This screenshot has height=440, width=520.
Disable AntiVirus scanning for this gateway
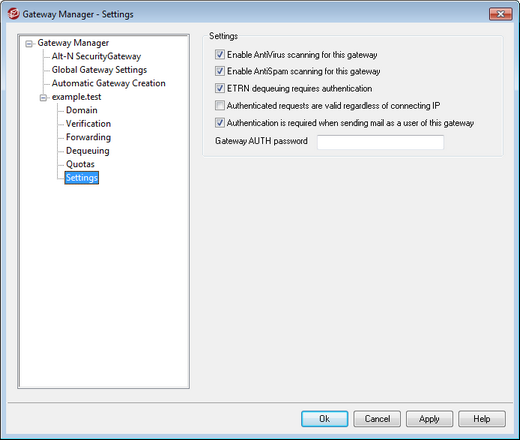coord(220,54)
